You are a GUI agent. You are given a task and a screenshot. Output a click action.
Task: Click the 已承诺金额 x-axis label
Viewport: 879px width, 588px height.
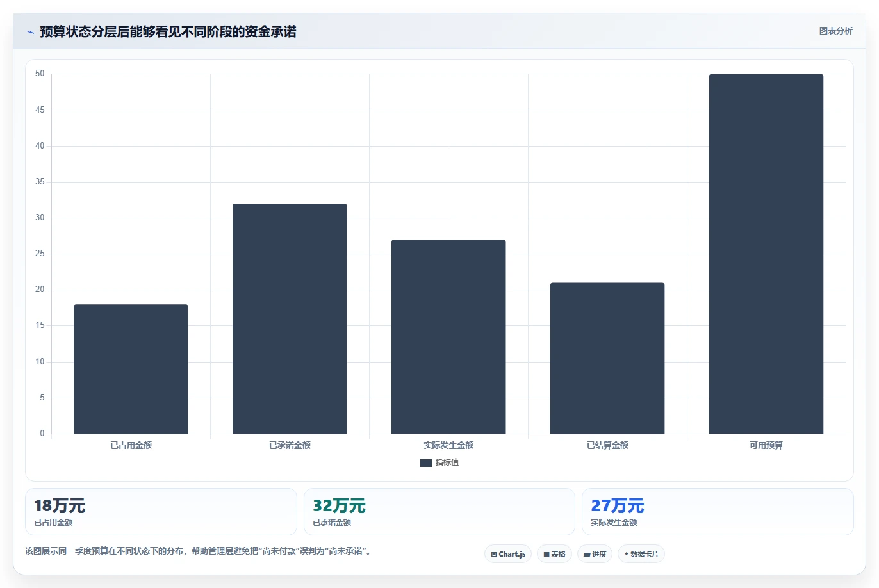[290, 445]
